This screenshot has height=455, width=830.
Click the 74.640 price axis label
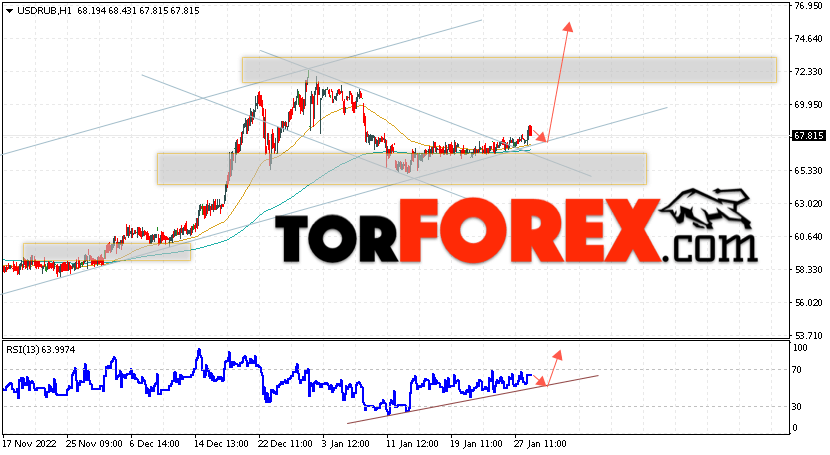coord(808,39)
